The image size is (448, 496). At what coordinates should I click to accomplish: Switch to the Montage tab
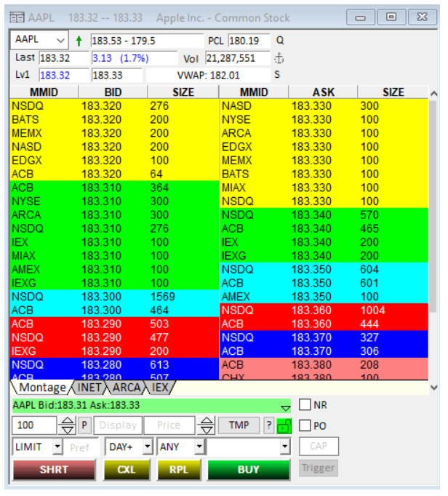42,388
